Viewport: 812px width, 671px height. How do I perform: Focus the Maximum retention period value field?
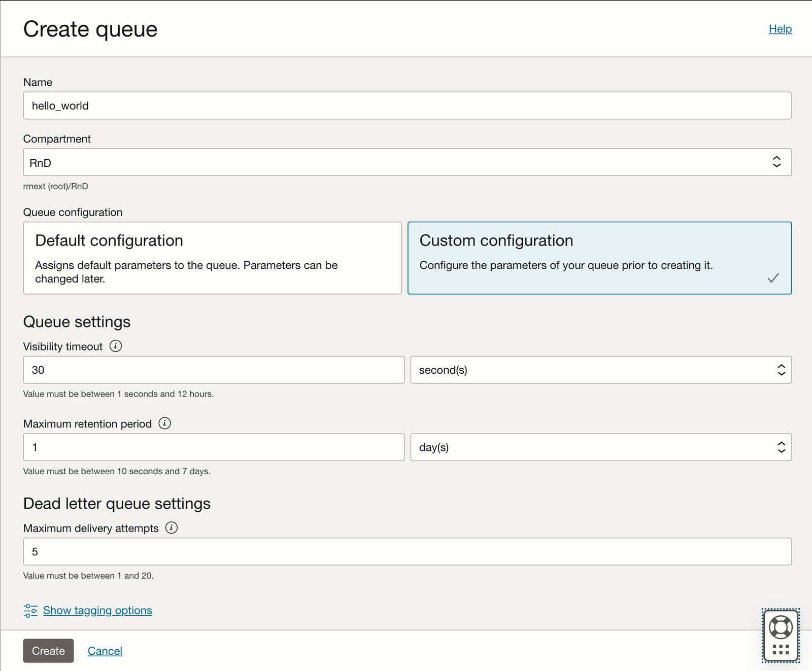point(213,447)
